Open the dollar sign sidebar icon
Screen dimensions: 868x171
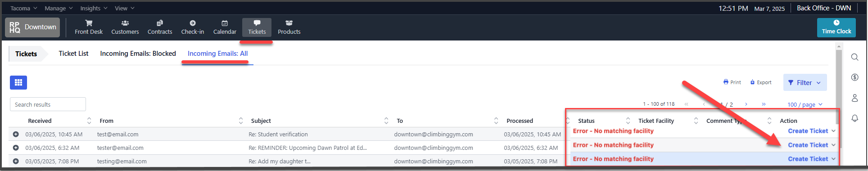(854, 77)
